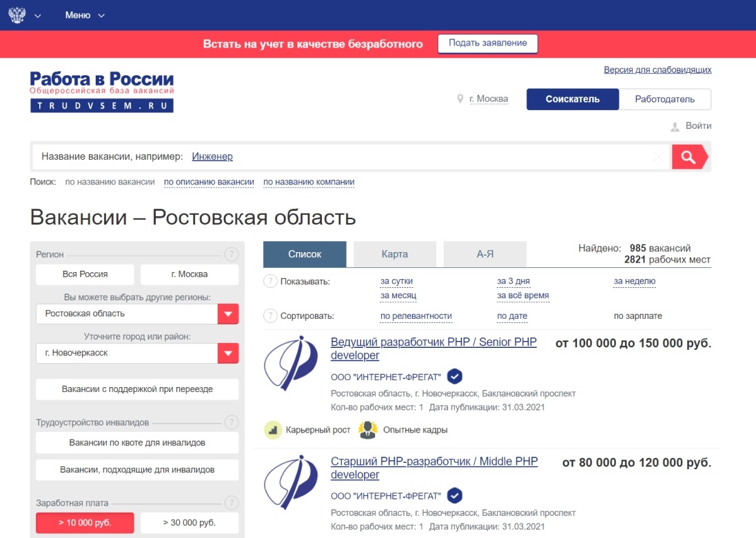Open the г. Новочеркасск city dropdown
Image resolution: width=756 pixels, height=538 pixels.
229,353
